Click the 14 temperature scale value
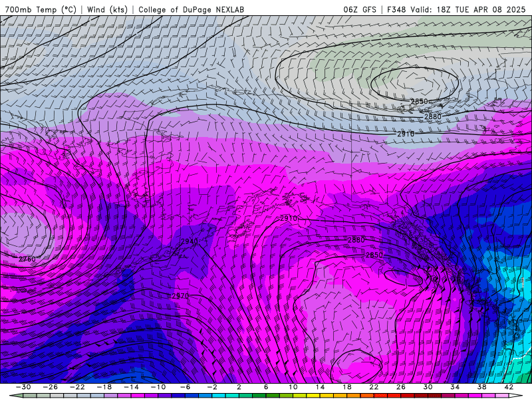 (320, 387)
